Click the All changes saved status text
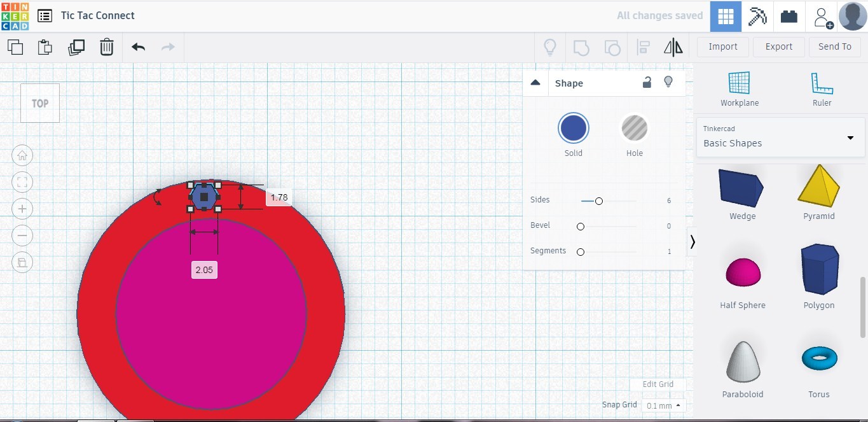 click(x=659, y=15)
